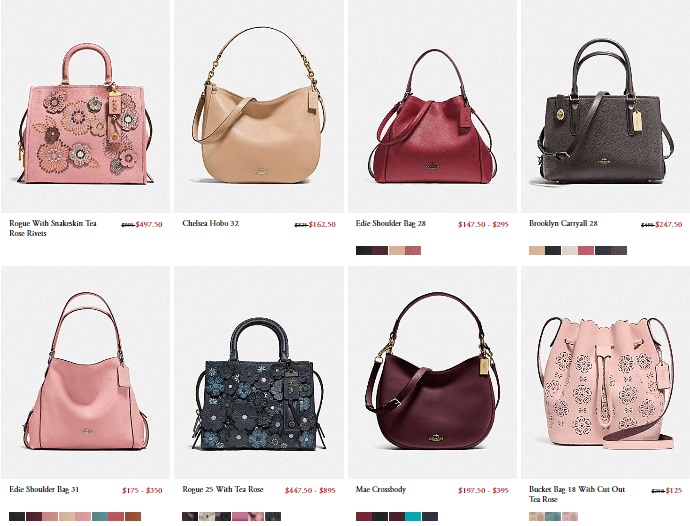Open the burgundy Mae Crossbody bag image
690x526 pixels.
tap(433, 372)
